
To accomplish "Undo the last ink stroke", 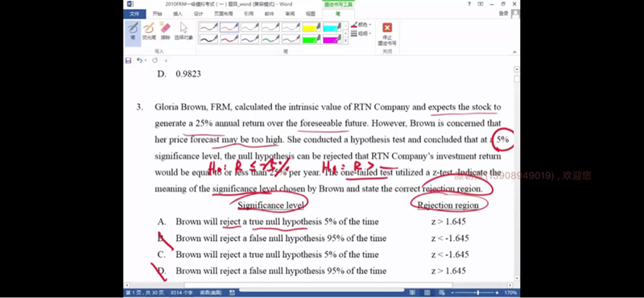I will pyautogui.click(x=139, y=60).
